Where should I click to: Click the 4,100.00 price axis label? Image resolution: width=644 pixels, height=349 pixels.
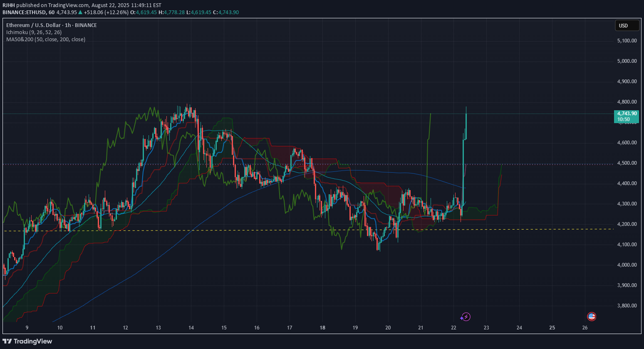pyautogui.click(x=627, y=245)
